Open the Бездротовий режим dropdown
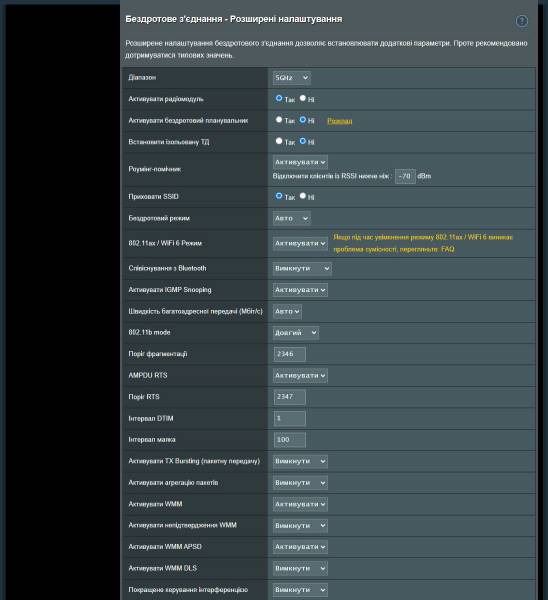Viewport: 548px width, 600px height. coord(292,218)
